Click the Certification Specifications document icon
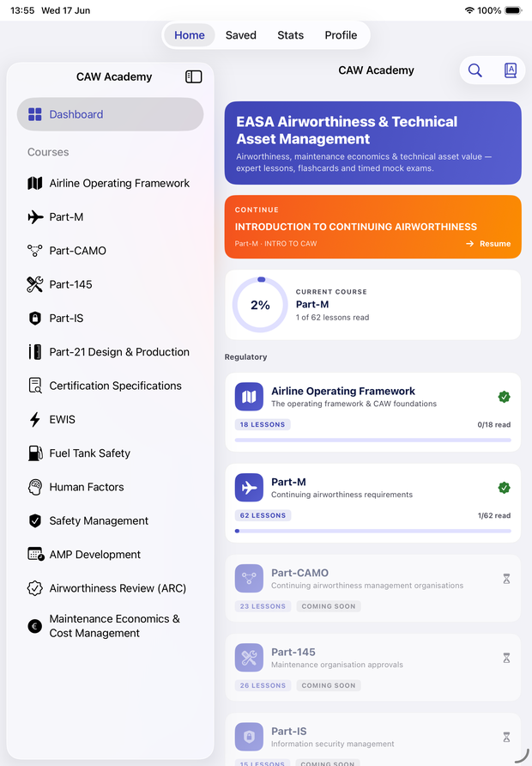 [35, 386]
